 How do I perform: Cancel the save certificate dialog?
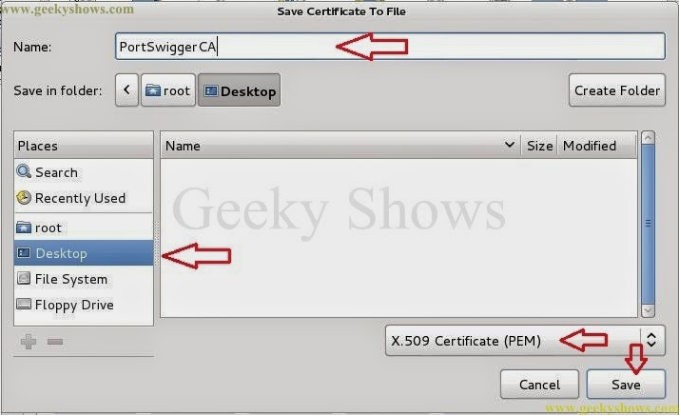(x=539, y=384)
